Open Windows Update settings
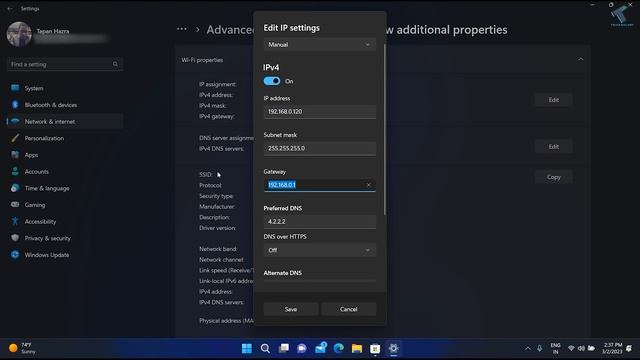Image resolution: width=640 pixels, height=360 pixels. [x=65, y=255]
